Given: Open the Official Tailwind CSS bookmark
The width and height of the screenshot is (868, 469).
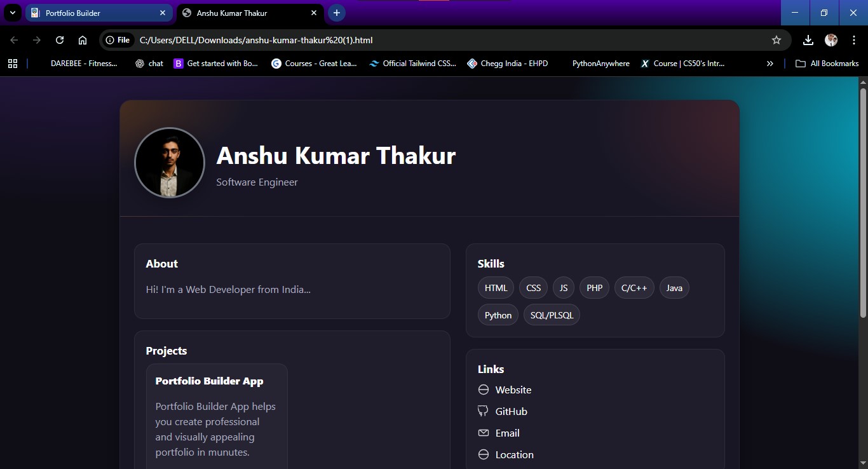Looking at the screenshot, I should (412, 64).
